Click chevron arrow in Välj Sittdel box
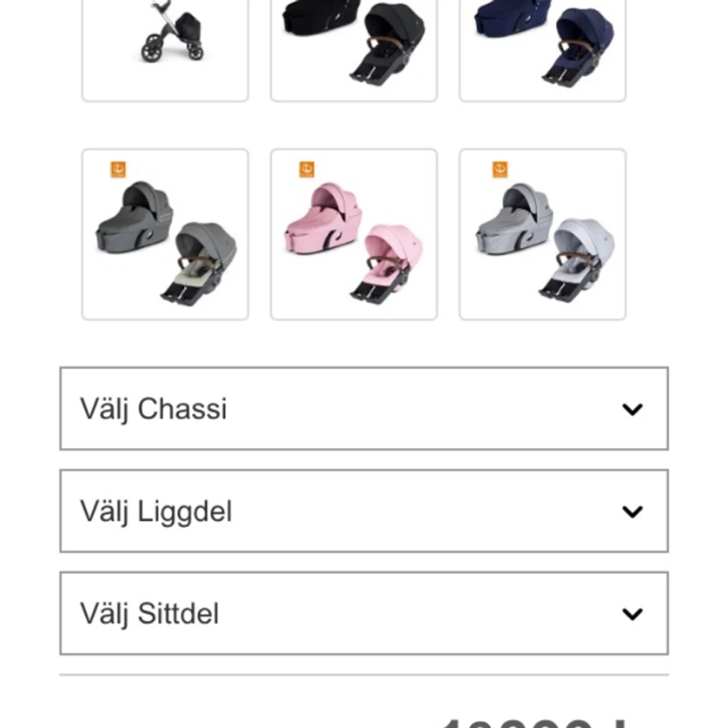This screenshot has width=728, height=728. pos(632,614)
